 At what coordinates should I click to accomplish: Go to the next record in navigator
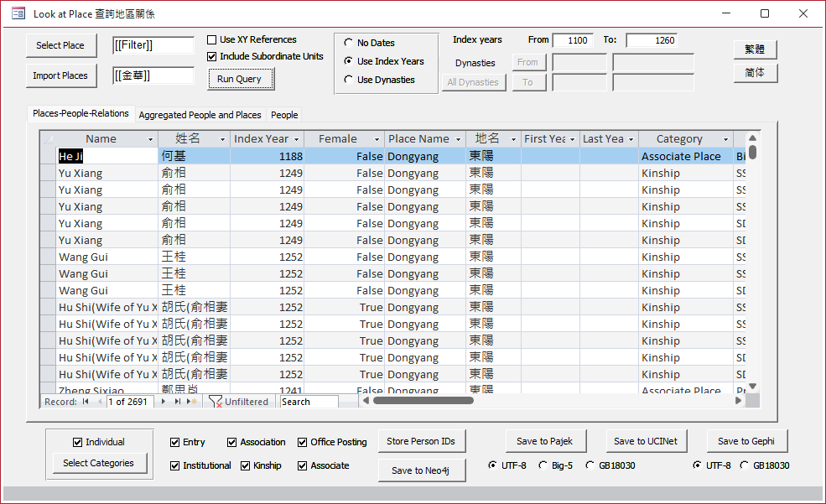[x=164, y=402]
